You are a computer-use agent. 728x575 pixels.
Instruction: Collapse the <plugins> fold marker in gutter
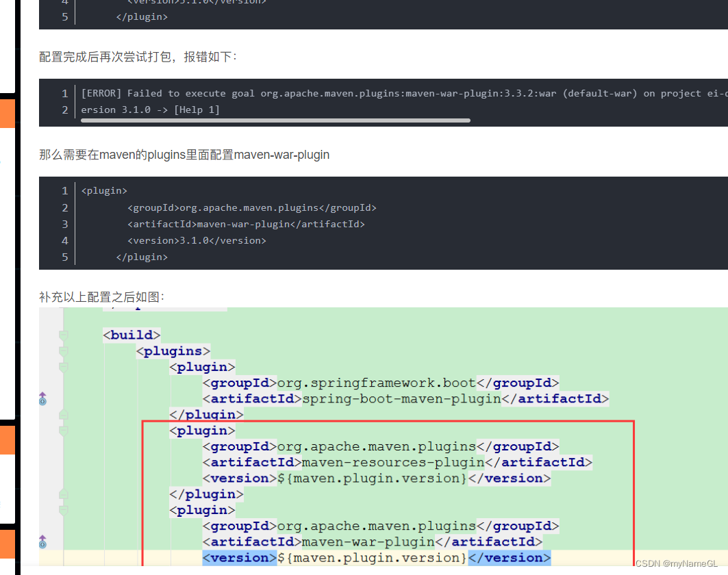pos(64,351)
